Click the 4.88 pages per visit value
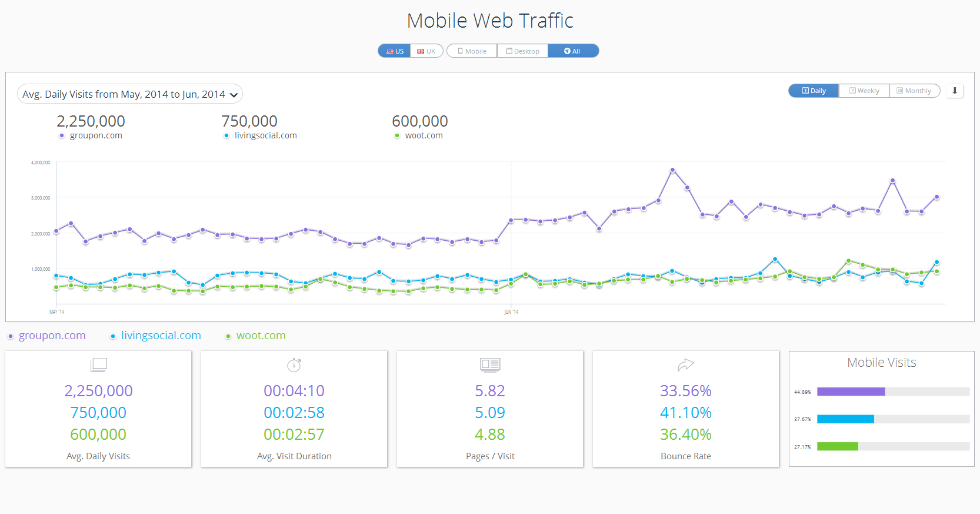Image resolution: width=980 pixels, height=514 pixels. click(490, 435)
